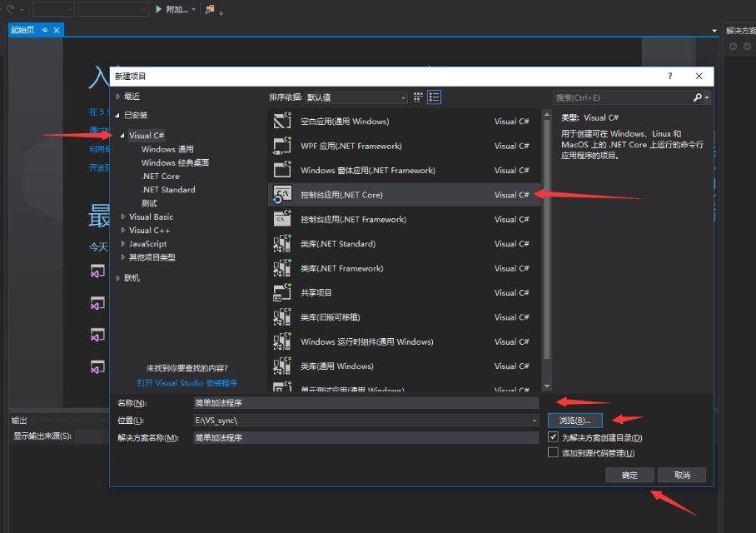Image resolution: width=756 pixels, height=533 pixels.
Task: Focus the 搜索(Ctrl+E) search box
Action: pyautogui.click(x=623, y=97)
